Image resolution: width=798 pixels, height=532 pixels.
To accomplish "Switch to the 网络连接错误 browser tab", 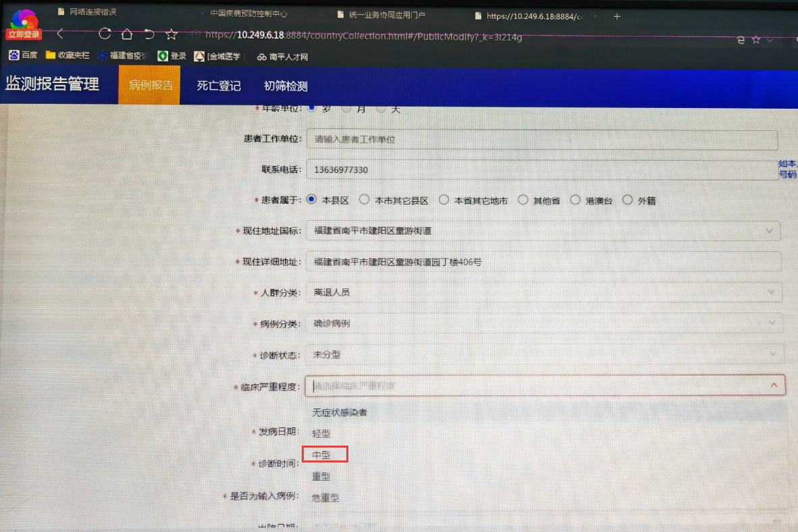I will tap(88, 11).
